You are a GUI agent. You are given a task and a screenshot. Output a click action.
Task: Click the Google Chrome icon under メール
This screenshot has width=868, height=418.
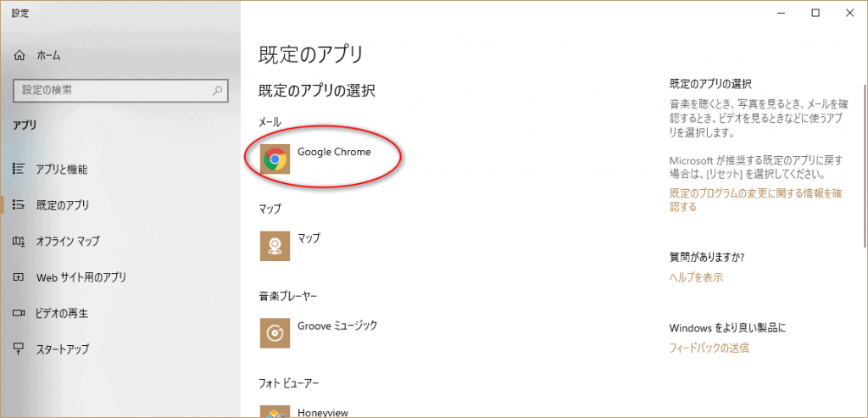point(274,159)
